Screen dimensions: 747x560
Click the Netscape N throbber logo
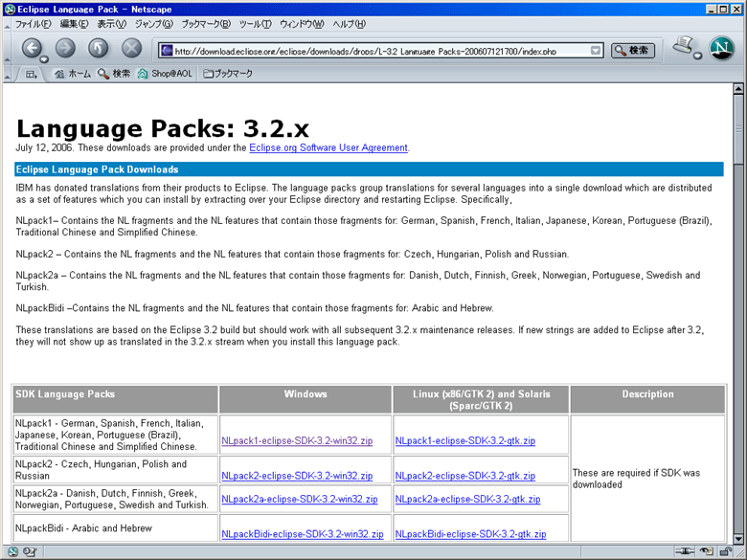(721, 49)
